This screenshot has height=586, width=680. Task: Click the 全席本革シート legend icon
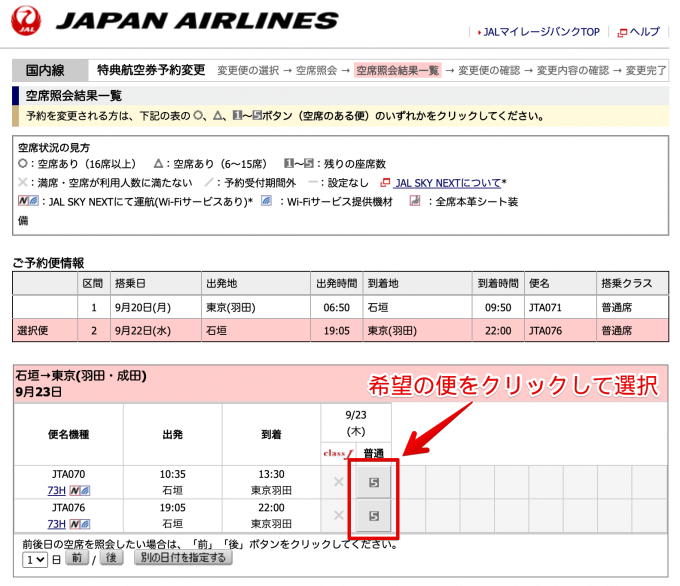[x=415, y=201]
